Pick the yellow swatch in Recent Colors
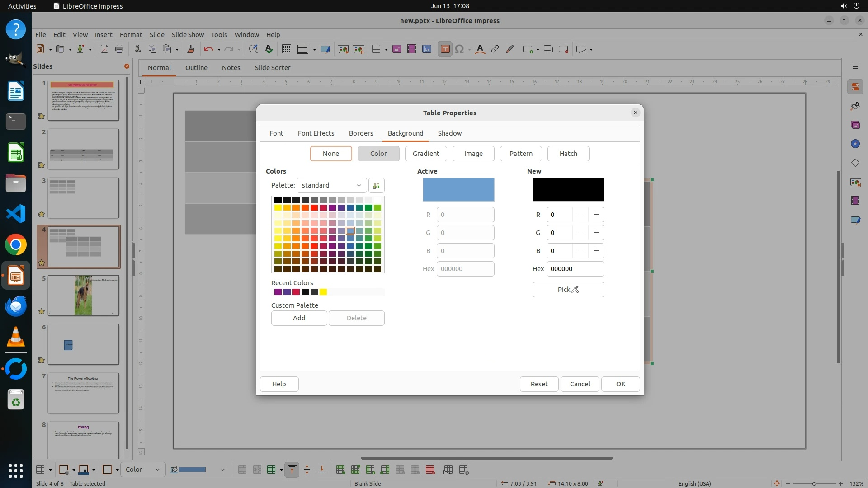Viewport: 868px width, 488px height. [x=323, y=292]
